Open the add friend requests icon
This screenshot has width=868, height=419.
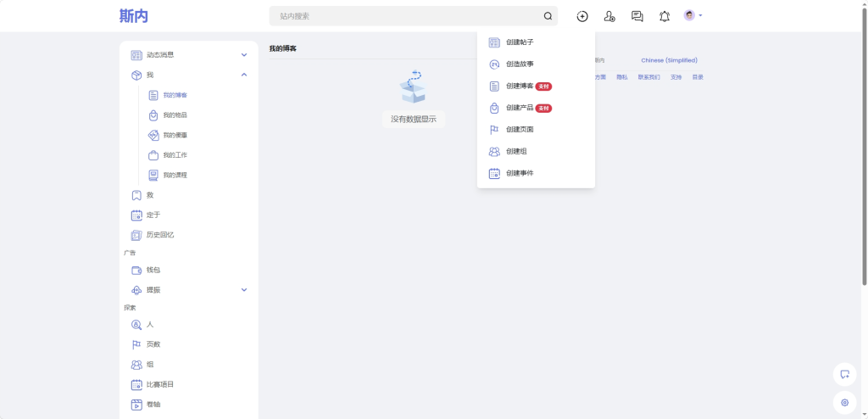pos(609,16)
